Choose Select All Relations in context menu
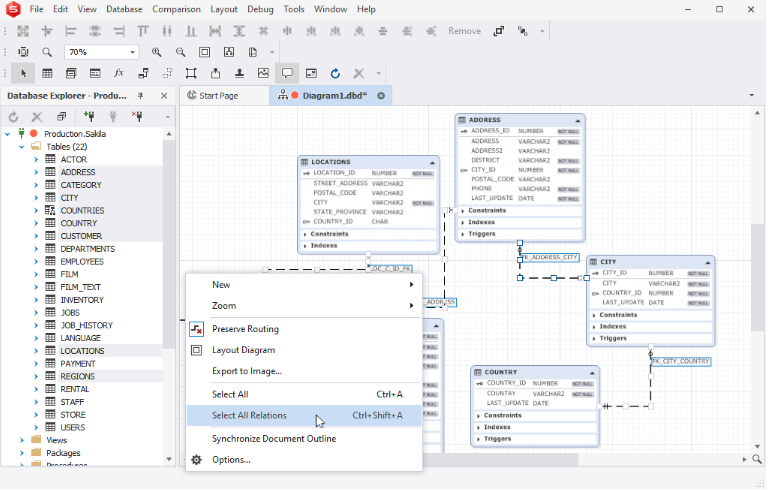Viewport: 769px width, 490px height. point(304,415)
